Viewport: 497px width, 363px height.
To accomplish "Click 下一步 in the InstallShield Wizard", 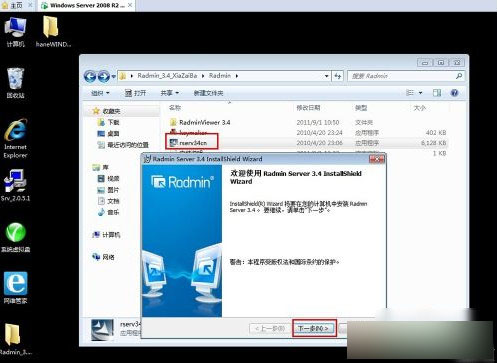I will [x=314, y=328].
